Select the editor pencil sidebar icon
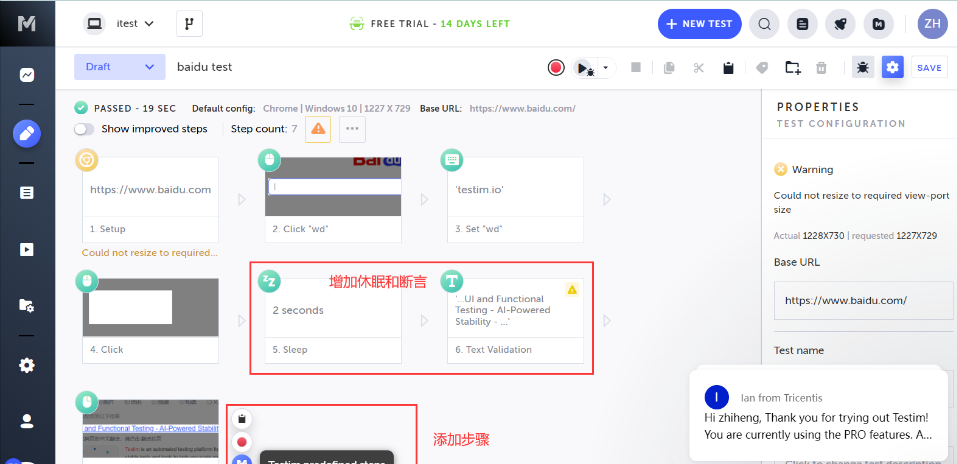The width and height of the screenshot is (957, 464). tap(27, 134)
